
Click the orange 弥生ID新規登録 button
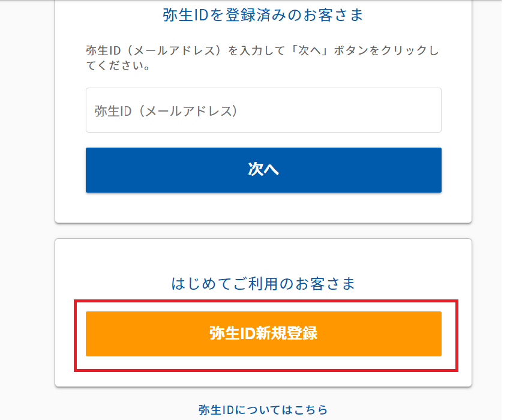pos(263,334)
